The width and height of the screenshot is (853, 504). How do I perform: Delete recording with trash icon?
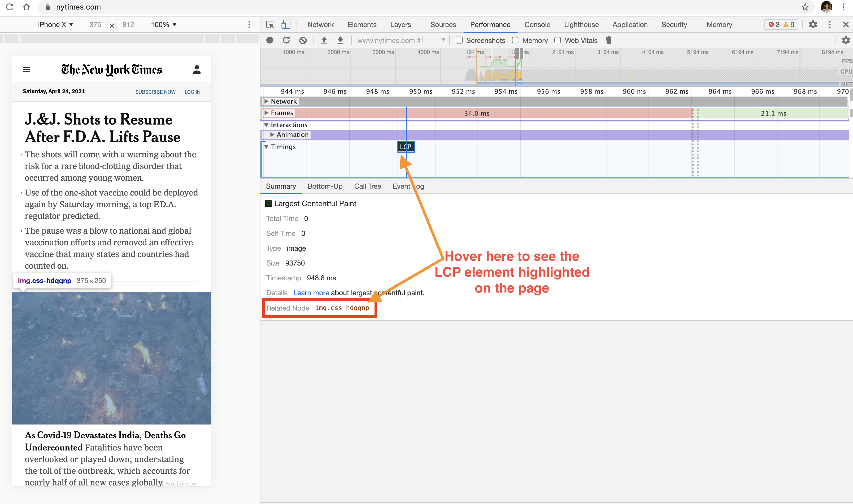click(x=609, y=41)
